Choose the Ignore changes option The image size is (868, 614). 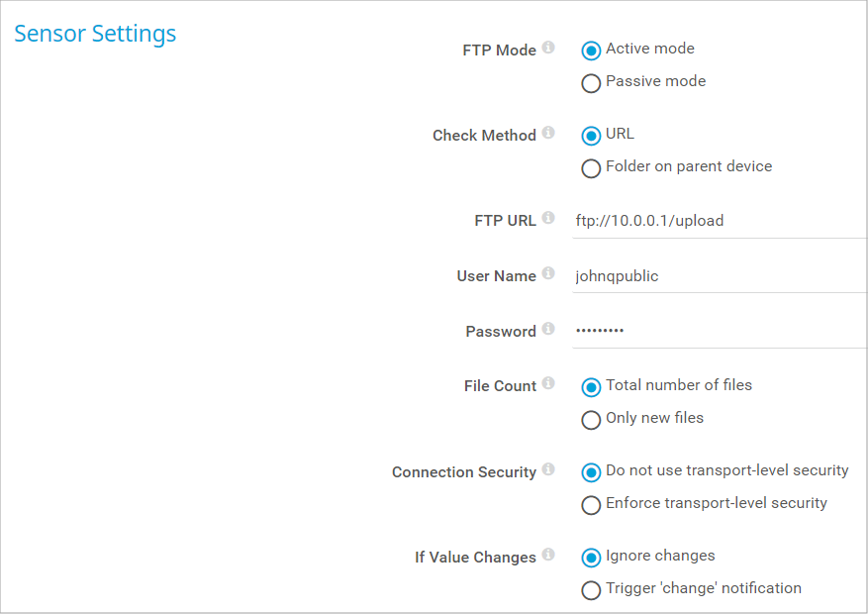(x=591, y=558)
